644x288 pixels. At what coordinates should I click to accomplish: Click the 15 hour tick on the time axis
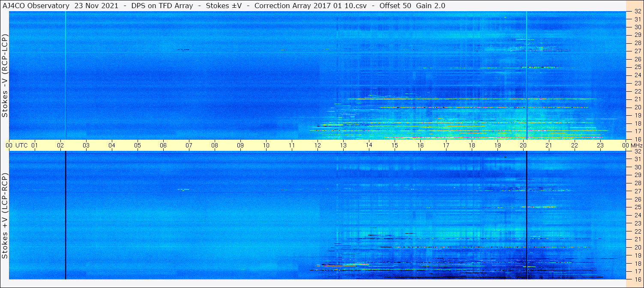(x=395, y=145)
